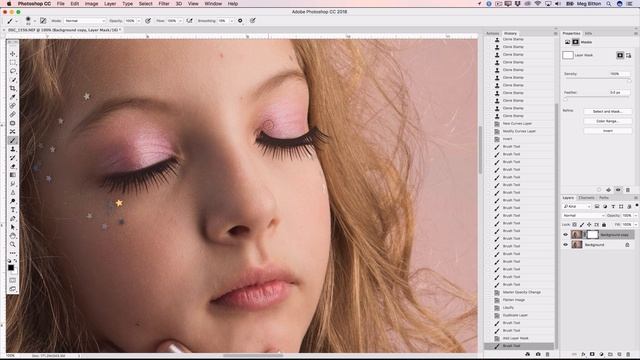Toggle airbrush build-up icon in options bar
This screenshot has height=360, width=640.
[x=189, y=20]
